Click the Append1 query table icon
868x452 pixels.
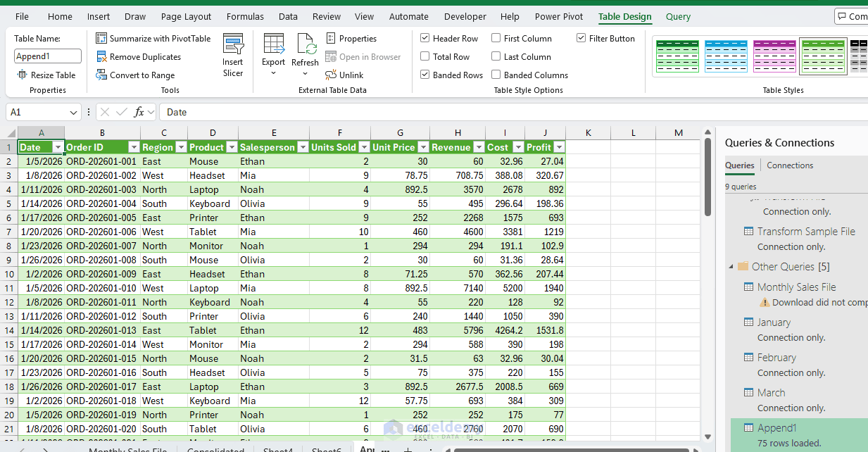(x=749, y=428)
